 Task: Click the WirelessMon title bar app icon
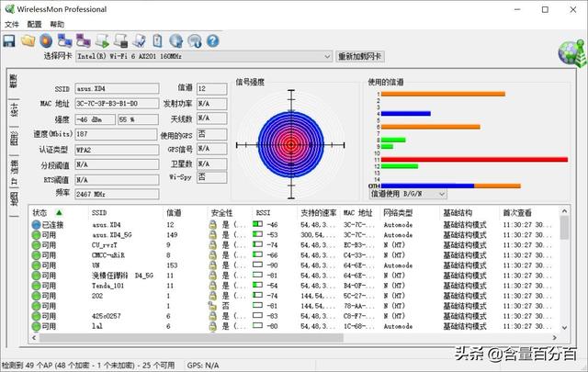coord(9,9)
